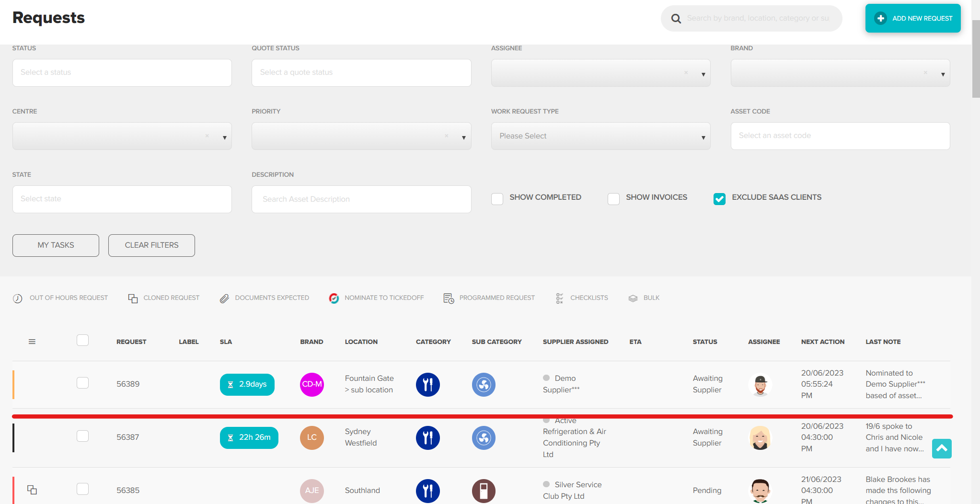The width and height of the screenshot is (980, 504).
Task: Click the Southland location text
Action: [x=362, y=491]
